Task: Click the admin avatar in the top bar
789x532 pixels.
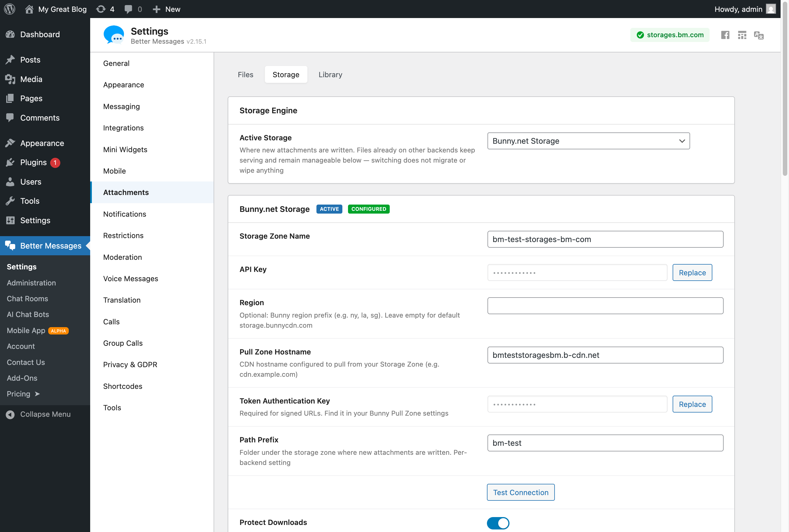Action: click(771, 9)
